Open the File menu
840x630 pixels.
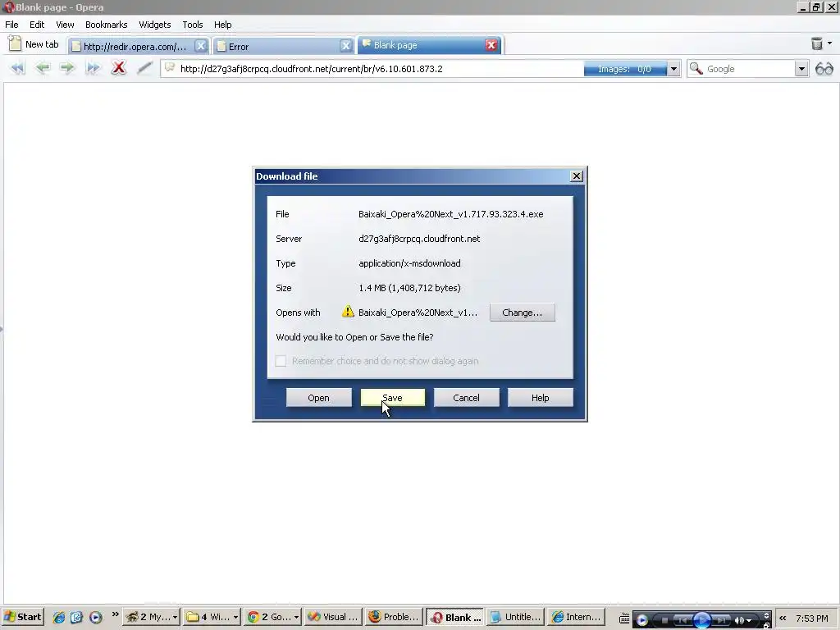click(x=11, y=25)
